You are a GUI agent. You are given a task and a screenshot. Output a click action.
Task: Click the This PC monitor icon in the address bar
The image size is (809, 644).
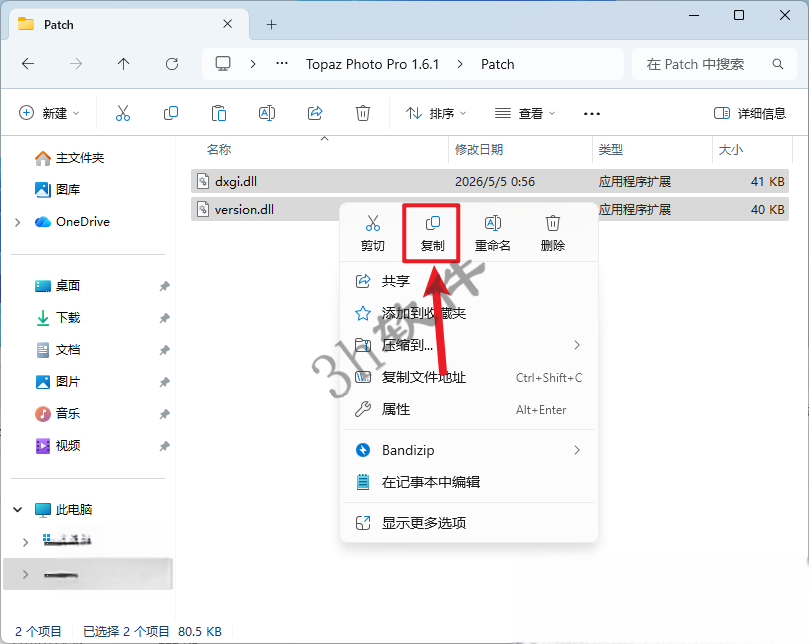223,64
